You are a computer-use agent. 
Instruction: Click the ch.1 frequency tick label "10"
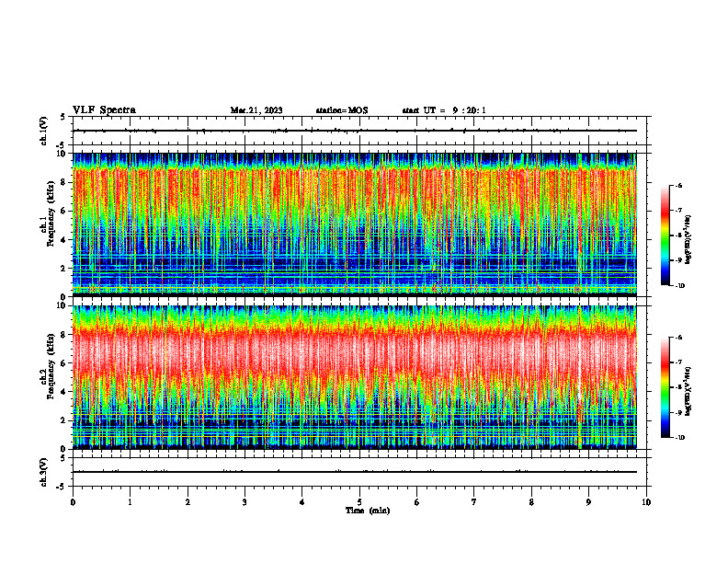(x=62, y=154)
